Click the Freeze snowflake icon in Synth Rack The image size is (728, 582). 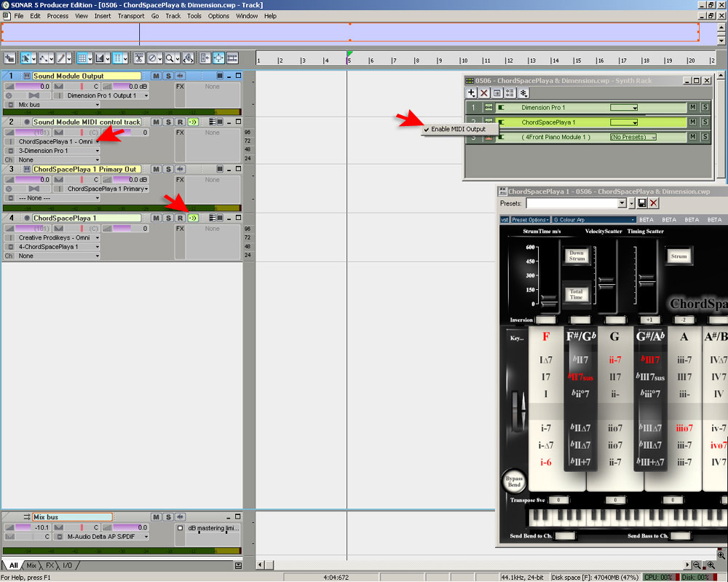click(523, 93)
